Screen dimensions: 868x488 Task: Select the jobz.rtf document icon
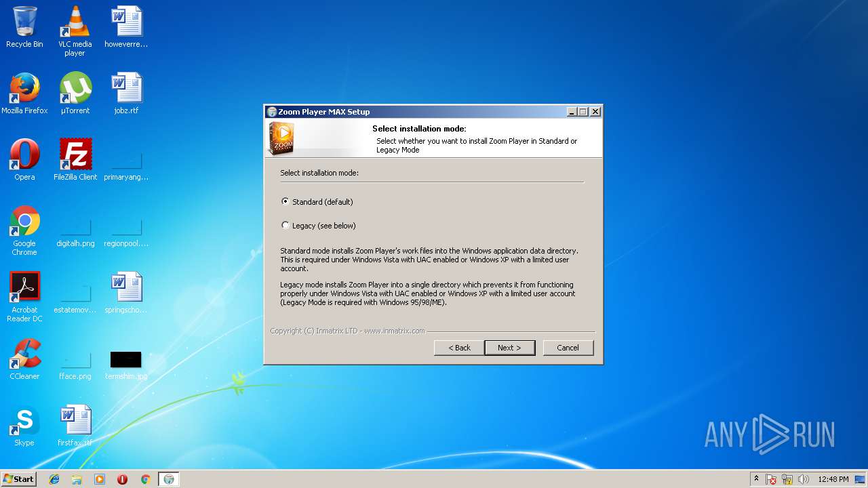click(126, 94)
